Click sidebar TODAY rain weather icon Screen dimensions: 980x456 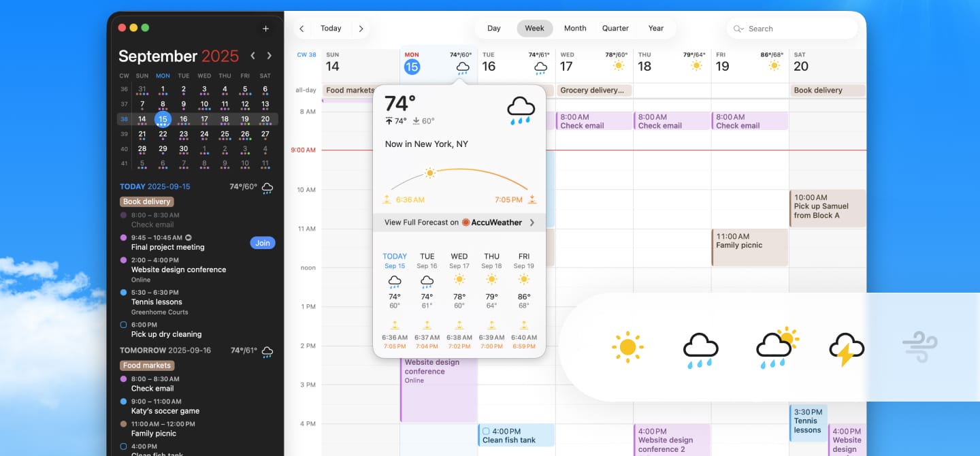point(267,188)
